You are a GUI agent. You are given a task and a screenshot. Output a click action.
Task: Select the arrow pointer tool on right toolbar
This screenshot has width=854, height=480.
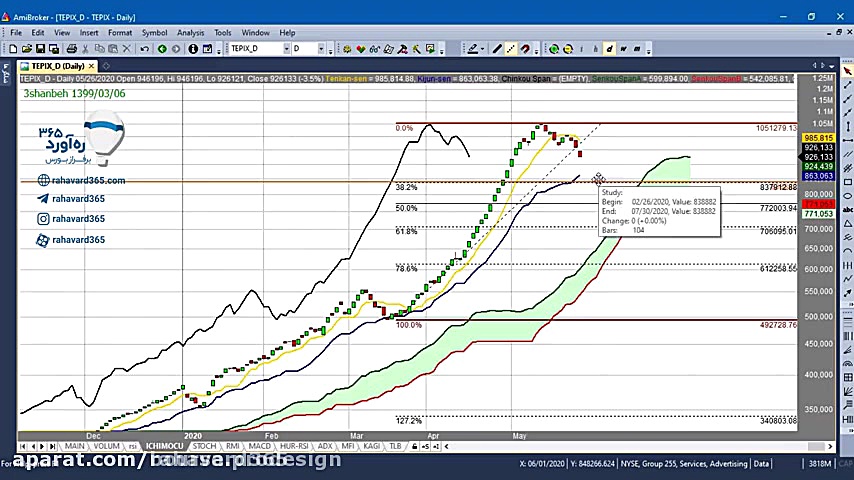pyautogui.click(x=847, y=71)
